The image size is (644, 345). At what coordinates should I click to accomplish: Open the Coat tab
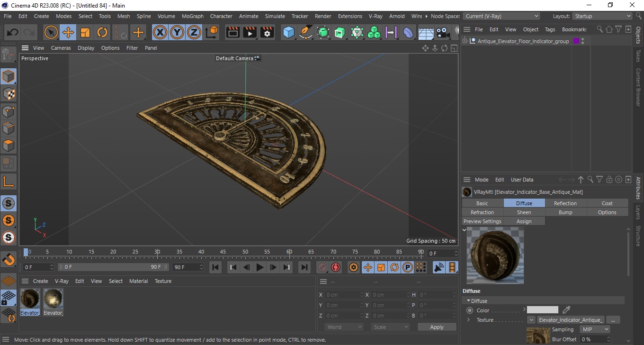607,203
